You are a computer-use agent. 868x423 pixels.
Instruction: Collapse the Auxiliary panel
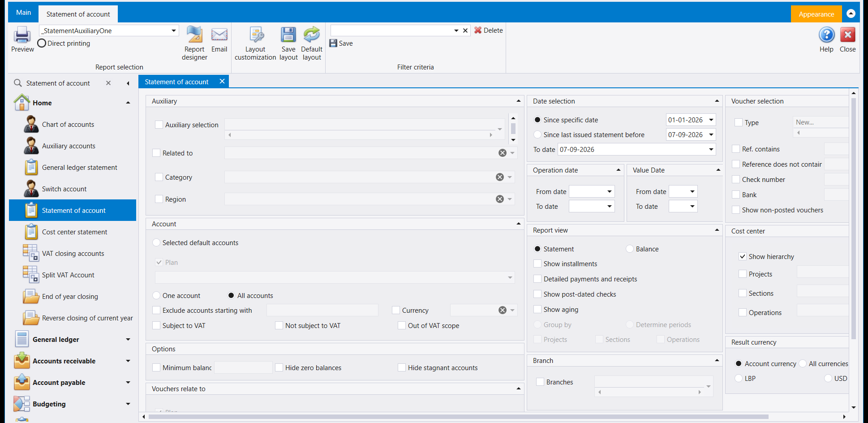(519, 101)
